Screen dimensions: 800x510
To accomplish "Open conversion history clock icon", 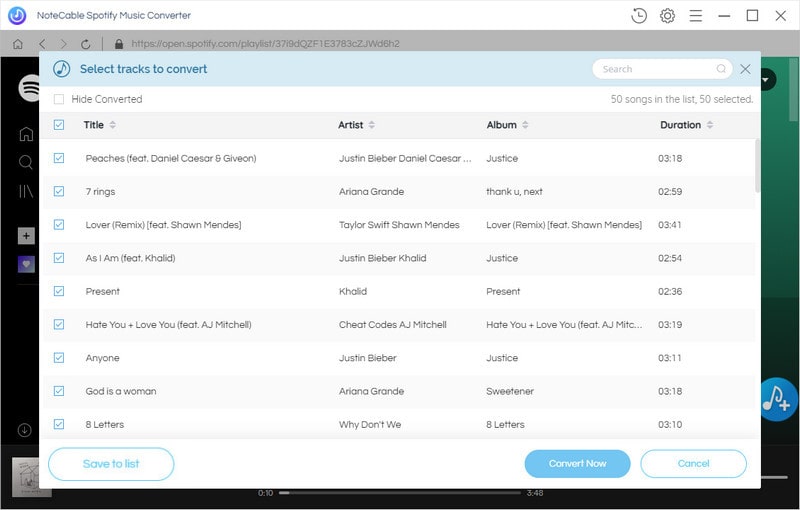I will 639,16.
